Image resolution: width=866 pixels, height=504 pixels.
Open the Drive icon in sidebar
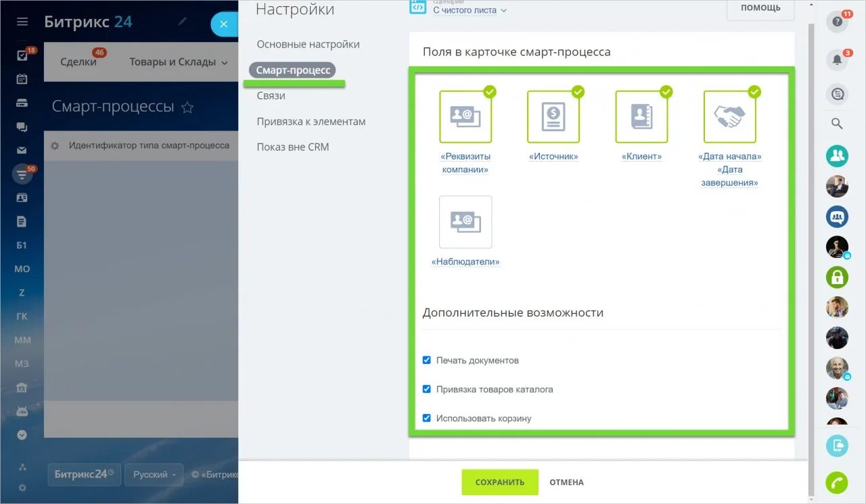coord(22,103)
